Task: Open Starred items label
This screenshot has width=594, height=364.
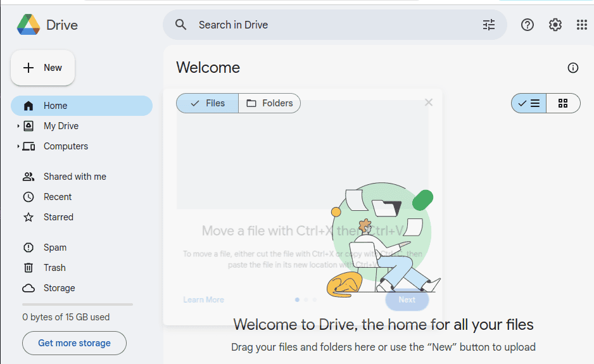Action: coord(58,217)
